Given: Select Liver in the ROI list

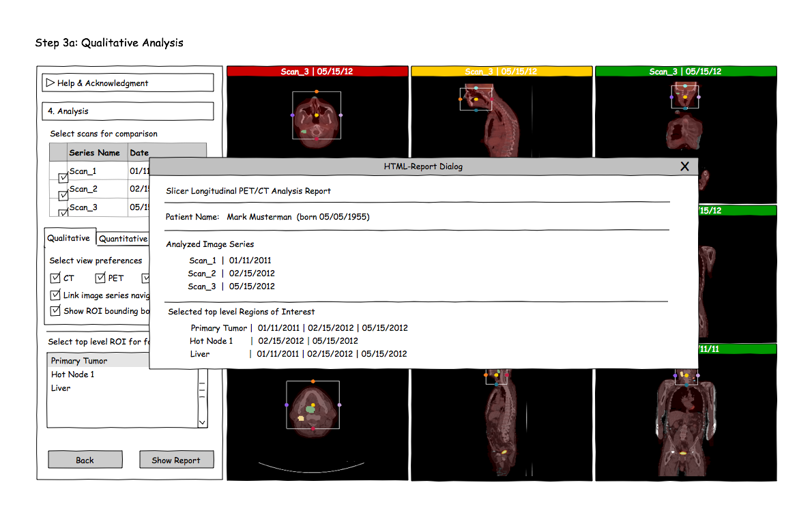Looking at the screenshot, I should click(61, 388).
